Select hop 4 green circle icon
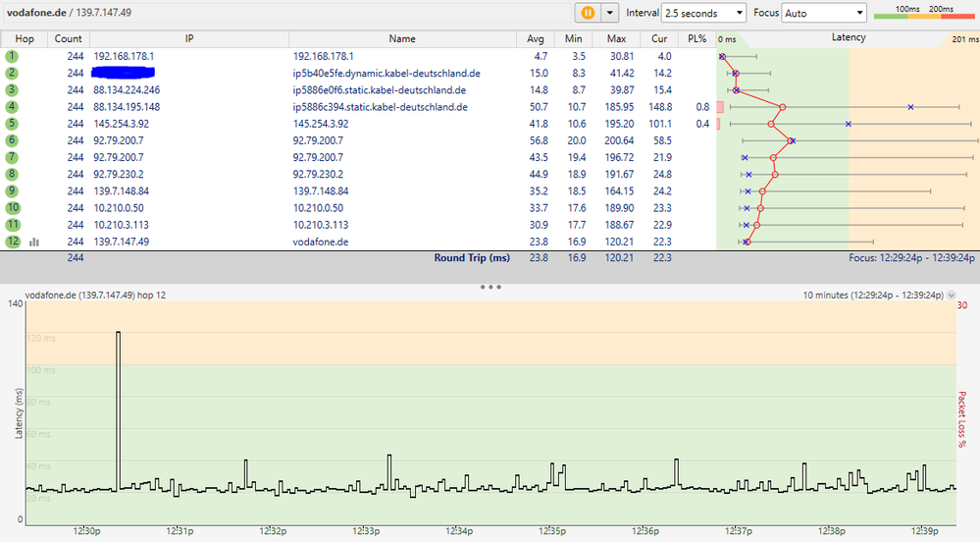 click(12, 107)
